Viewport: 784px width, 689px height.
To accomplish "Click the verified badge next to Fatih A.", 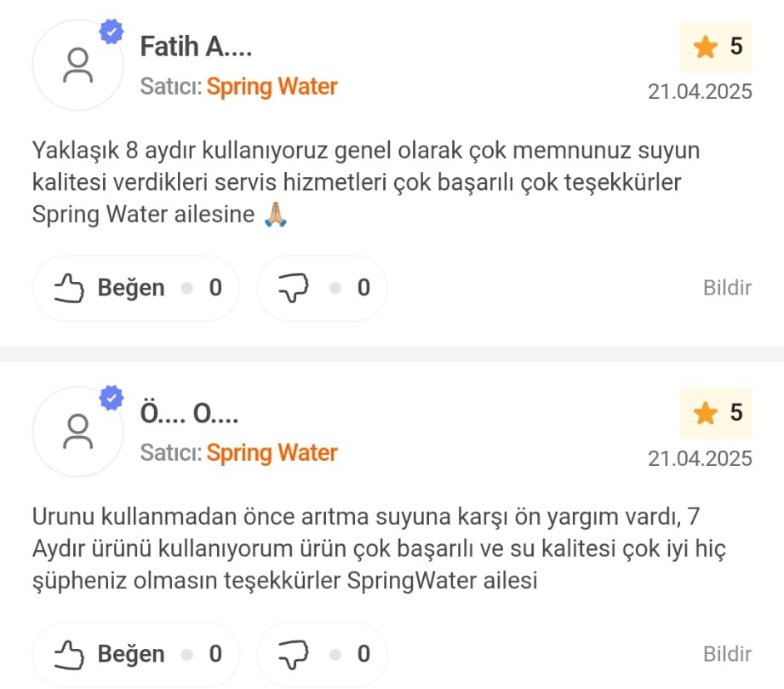I will 112,32.
